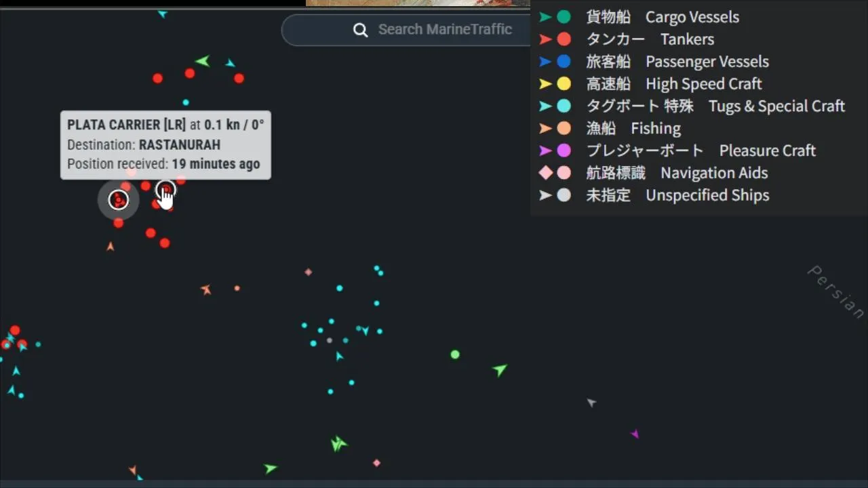Select the purple pleasure craft arrow marker
The width and height of the screenshot is (868, 488).
point(635,434)
